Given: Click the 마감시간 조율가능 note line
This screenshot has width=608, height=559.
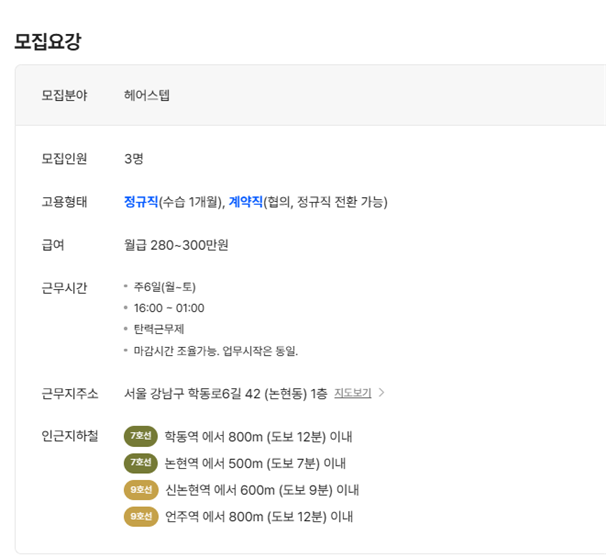Looking at the screenshot, I should click(216, 351).
